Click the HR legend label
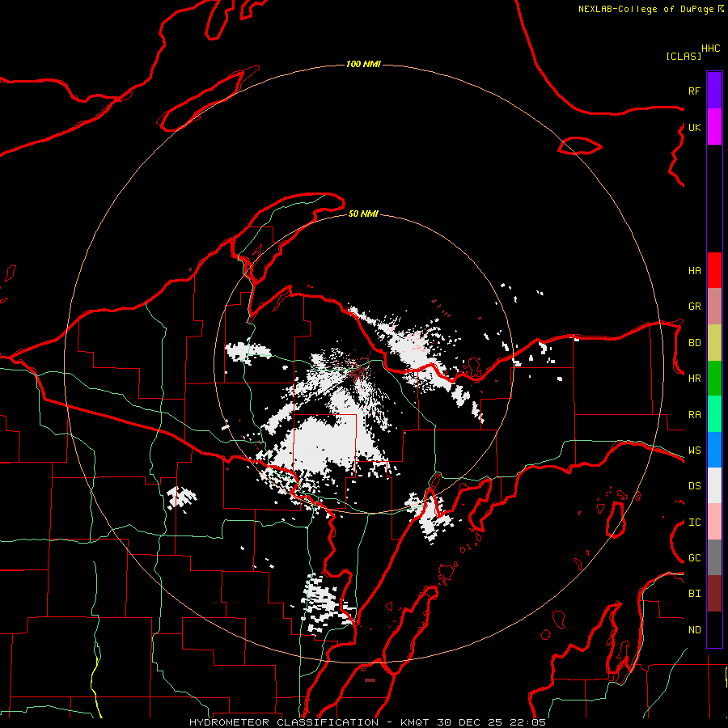Screen dimensions: 728x728 point(694,378)
